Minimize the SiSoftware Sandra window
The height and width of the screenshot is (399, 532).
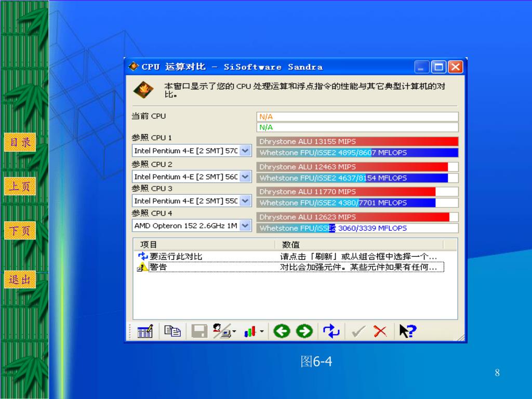coord(421,67)
